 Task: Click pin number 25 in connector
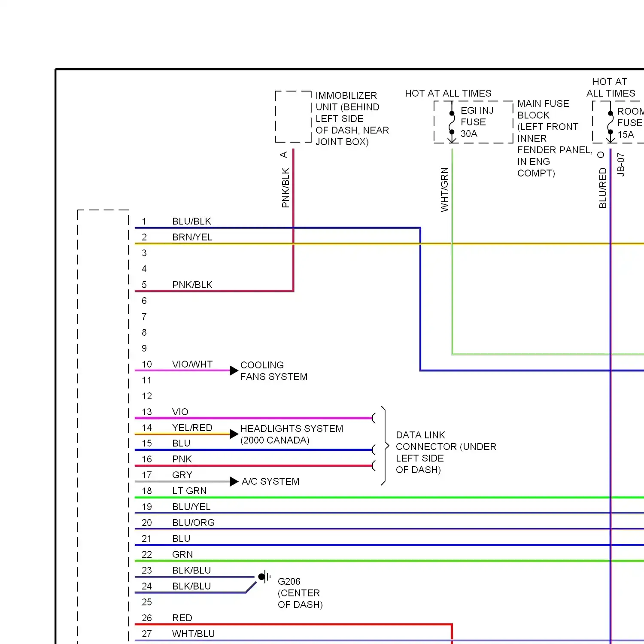point(147,602)
